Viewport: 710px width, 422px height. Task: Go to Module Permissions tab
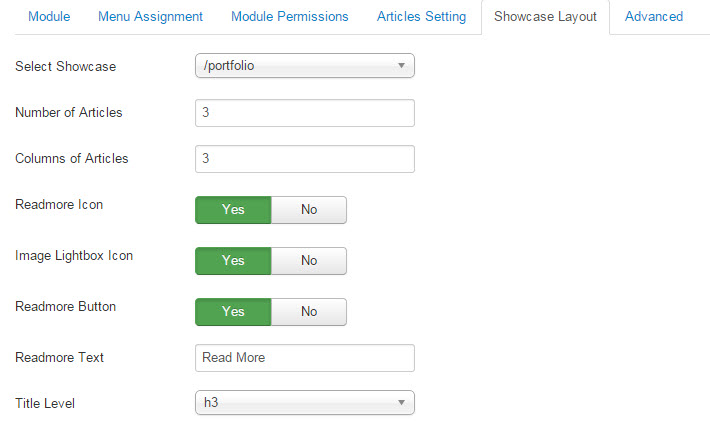coord(289,17)
